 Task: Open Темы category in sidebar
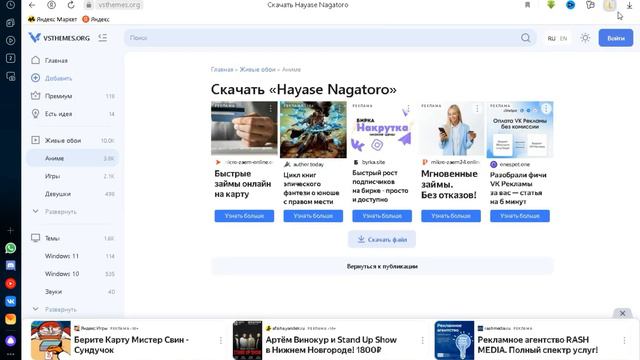pyautogui.click(x=73, y=238)
